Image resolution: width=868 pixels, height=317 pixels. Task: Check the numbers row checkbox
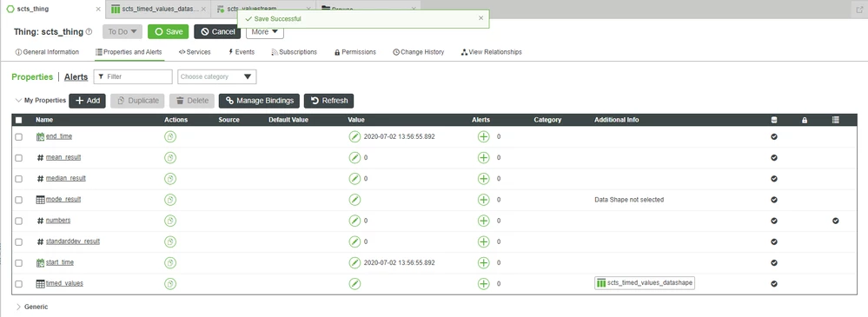19,221
